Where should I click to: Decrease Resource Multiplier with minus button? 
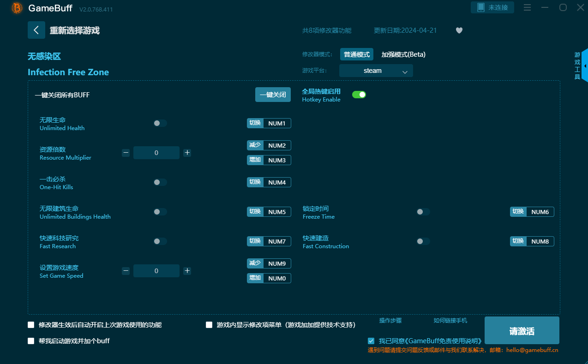126,153
